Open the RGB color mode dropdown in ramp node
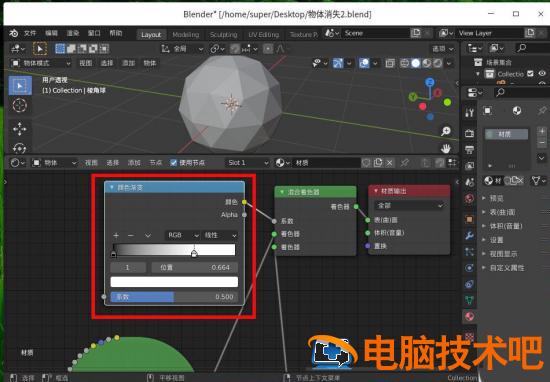 [182, 235]
